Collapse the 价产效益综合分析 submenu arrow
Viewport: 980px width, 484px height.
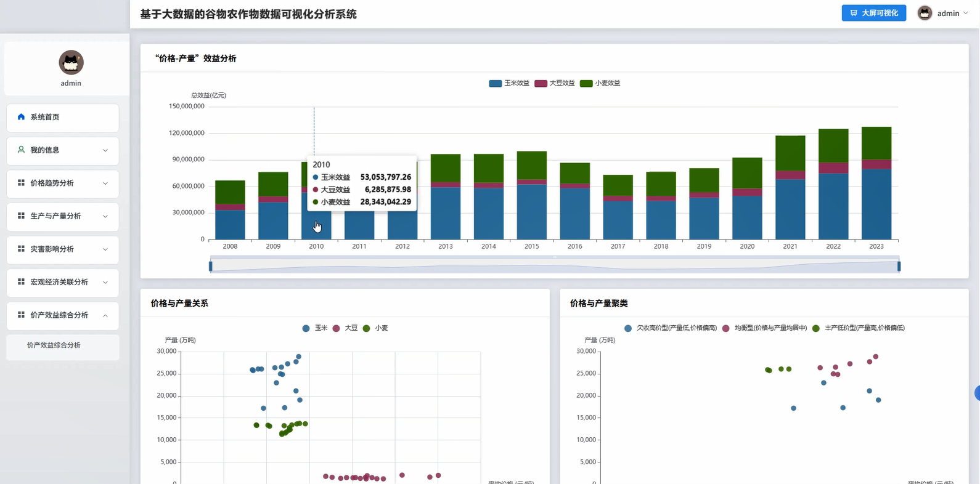[x=105, y=315]
